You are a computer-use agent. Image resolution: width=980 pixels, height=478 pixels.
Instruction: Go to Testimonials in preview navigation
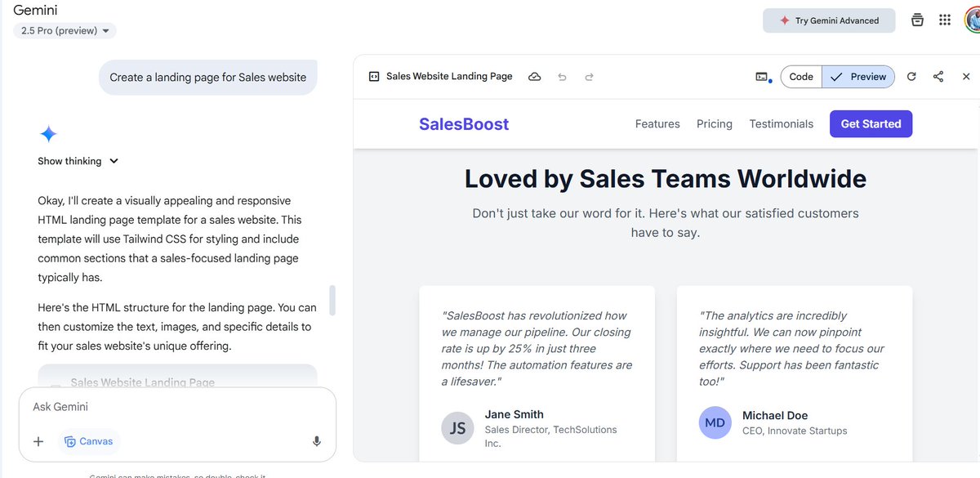pos(782,124)
